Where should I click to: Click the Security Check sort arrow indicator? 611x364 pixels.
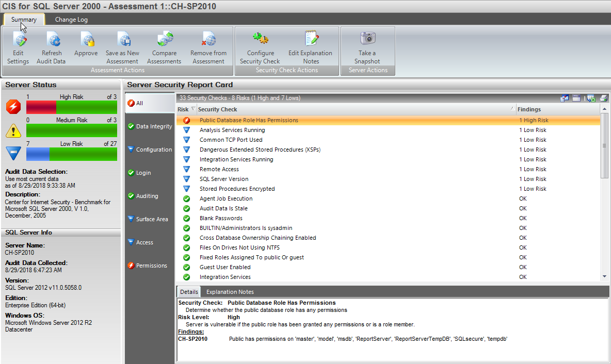[512, 109]
